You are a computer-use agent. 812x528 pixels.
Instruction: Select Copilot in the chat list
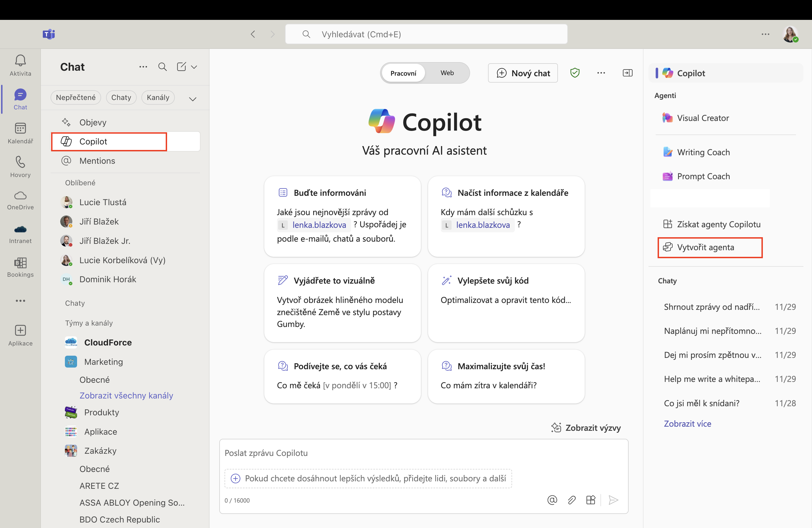point(126,141)
